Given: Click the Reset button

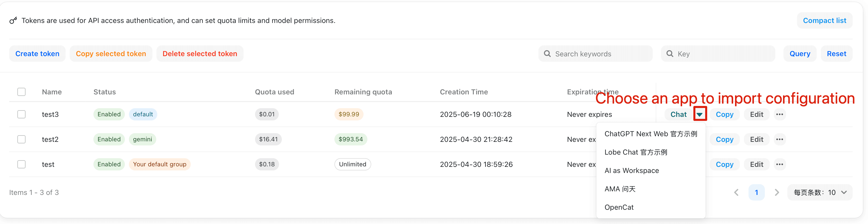Looking at the screenshot, I should click(x=836, y=54).
